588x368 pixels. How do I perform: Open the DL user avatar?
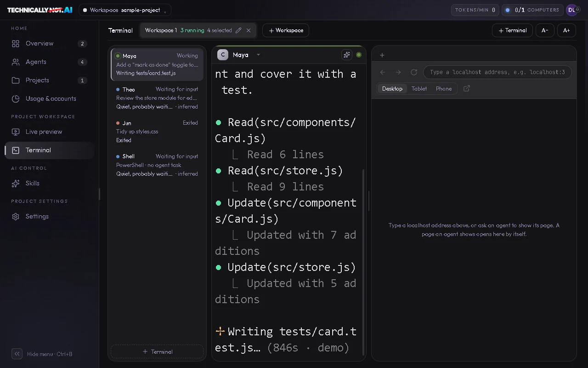tap(572, 10)
